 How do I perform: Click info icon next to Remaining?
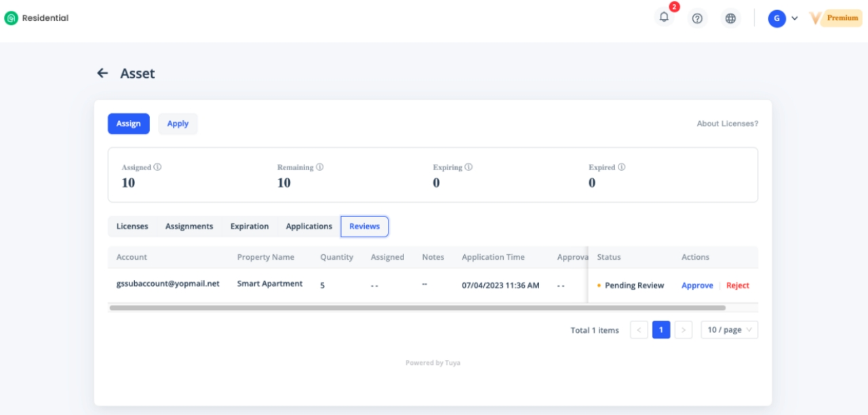click(x=319, y=167)
